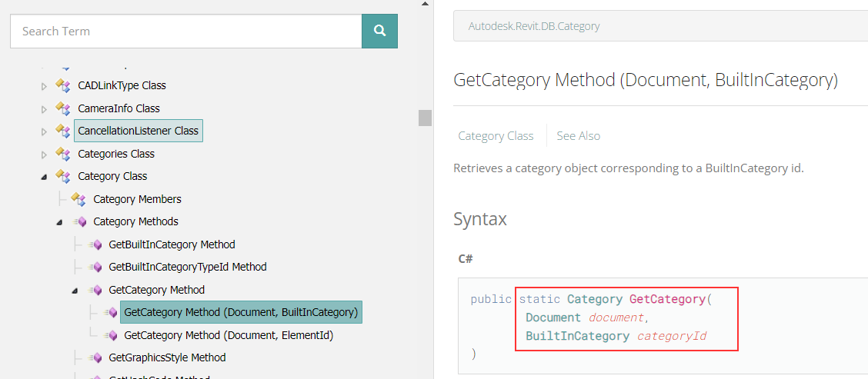
Task: Click the Category Class icon
Action: click(62, 177)
